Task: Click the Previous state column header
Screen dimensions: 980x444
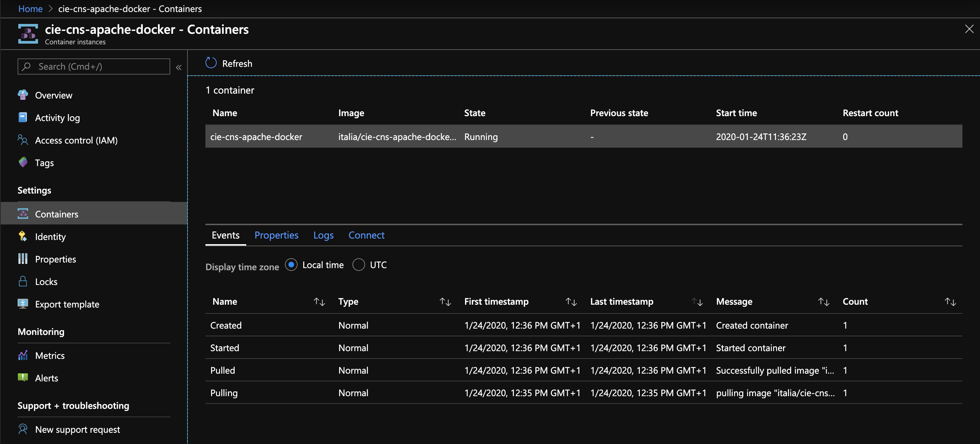Action: pos(619,113)
